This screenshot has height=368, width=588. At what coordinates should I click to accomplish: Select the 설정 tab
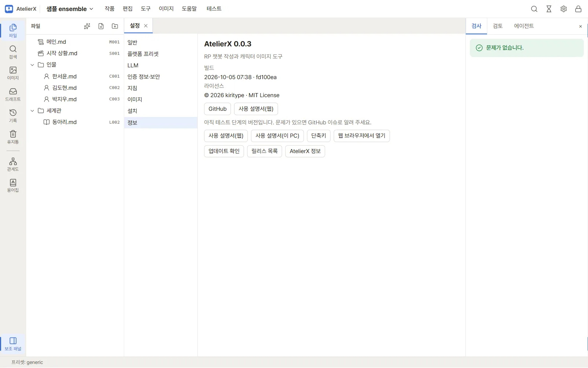click(x=135, y=26)
